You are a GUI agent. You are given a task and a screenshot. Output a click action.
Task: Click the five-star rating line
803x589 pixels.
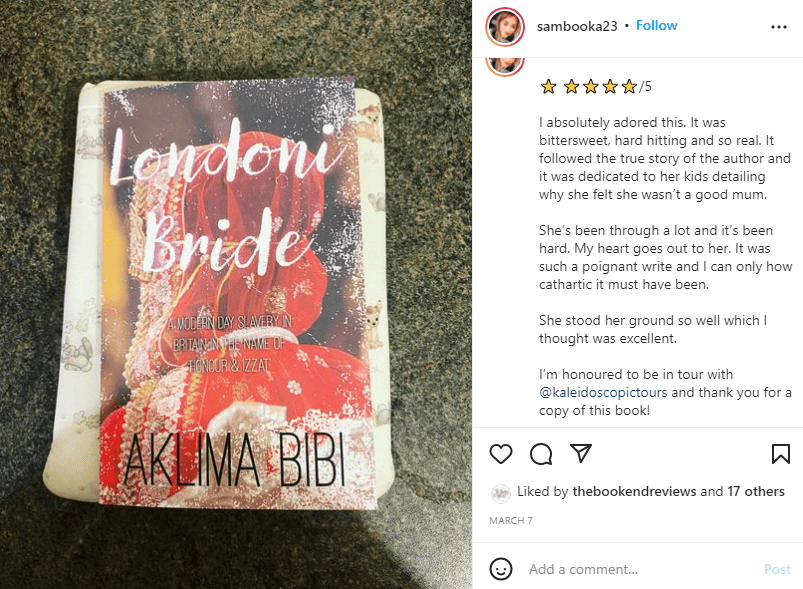pos(595,87)
